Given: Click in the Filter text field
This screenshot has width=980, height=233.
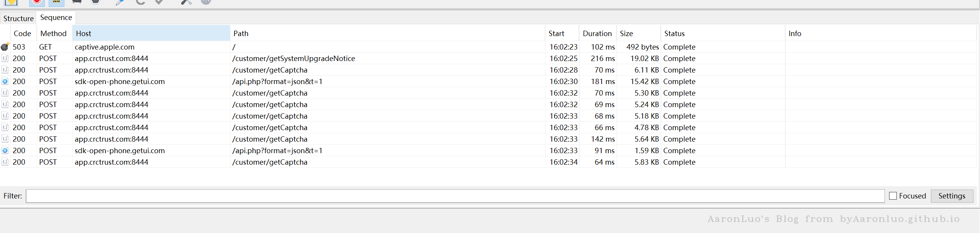Looking at the screenshot, I should tap(455, 196).
